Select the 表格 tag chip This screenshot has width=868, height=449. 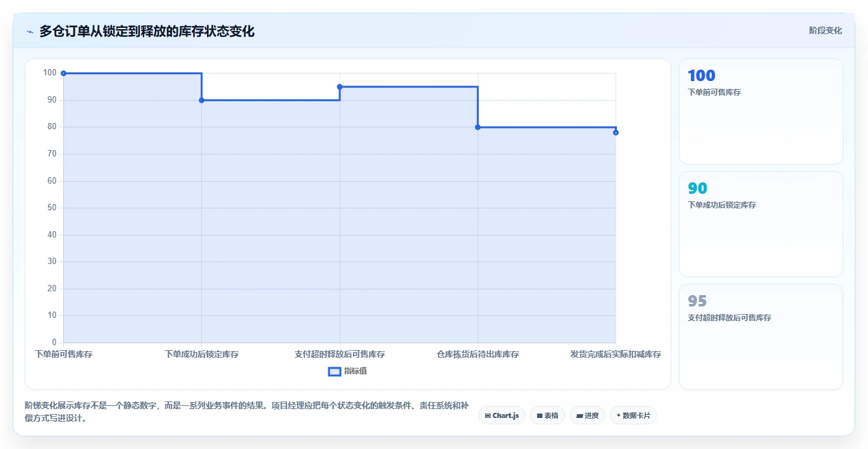(x=547, y=415)
